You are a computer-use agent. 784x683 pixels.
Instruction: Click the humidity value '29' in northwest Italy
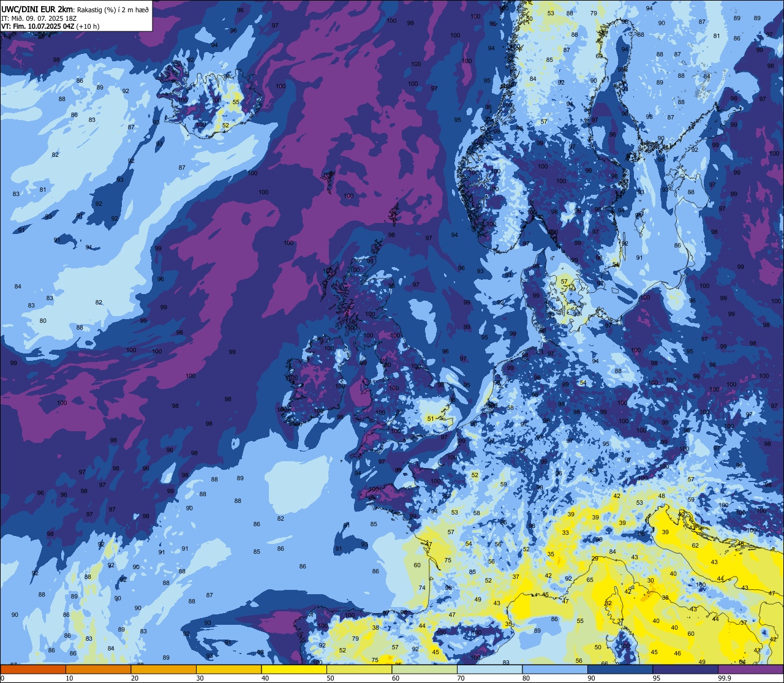point(595,558)
